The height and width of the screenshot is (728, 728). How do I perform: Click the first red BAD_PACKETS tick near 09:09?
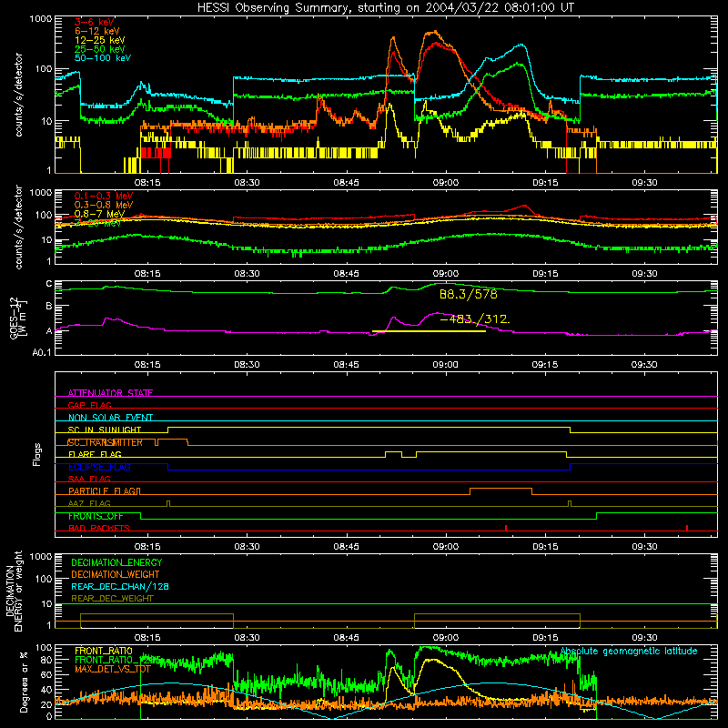[x=506, y=528]
